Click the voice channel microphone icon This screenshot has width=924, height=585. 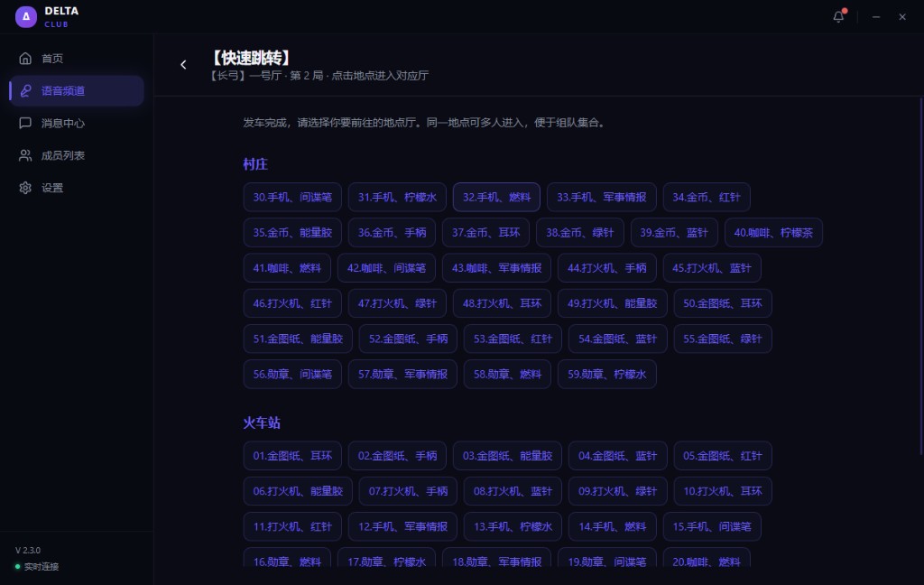click(25, 91)
